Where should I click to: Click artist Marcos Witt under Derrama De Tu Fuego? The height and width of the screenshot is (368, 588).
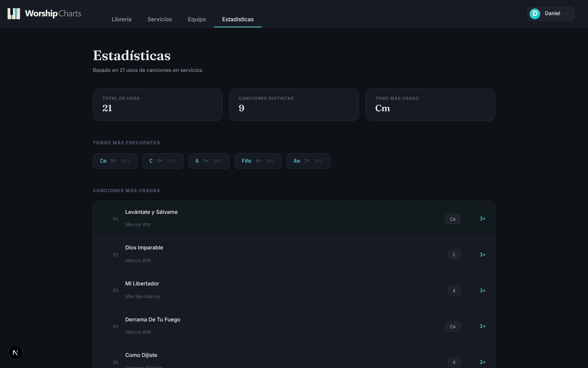(x=138, y=332)
